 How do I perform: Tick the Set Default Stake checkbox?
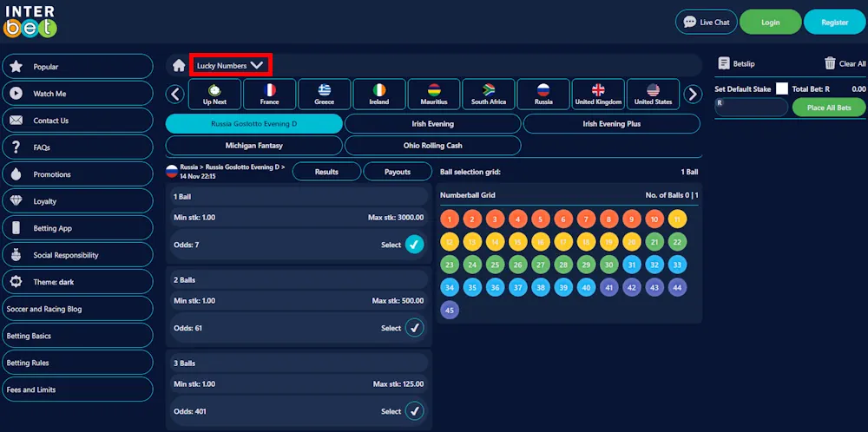(782, 88)
